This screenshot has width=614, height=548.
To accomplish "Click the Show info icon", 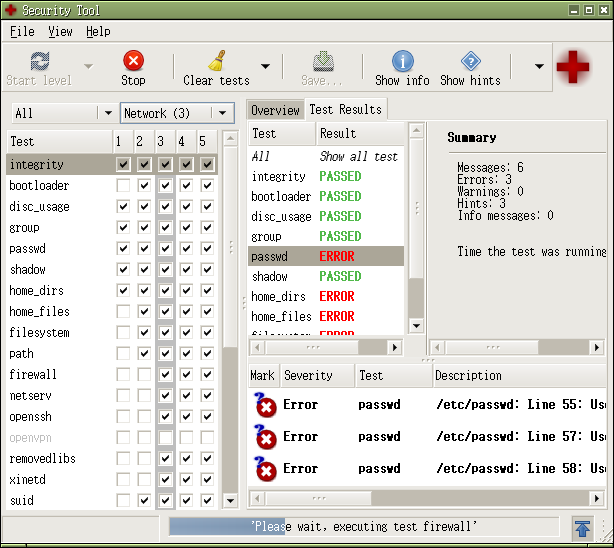I will click(x=402, y=61).
